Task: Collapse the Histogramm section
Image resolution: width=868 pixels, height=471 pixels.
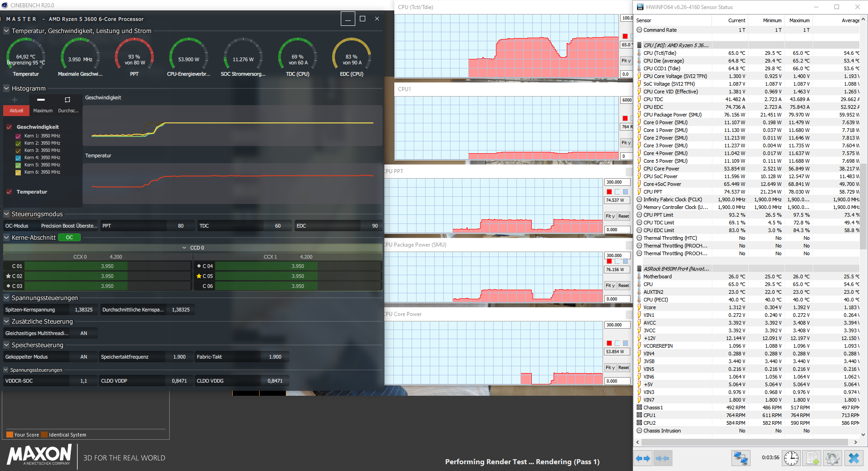Action: tap(6, 88)
